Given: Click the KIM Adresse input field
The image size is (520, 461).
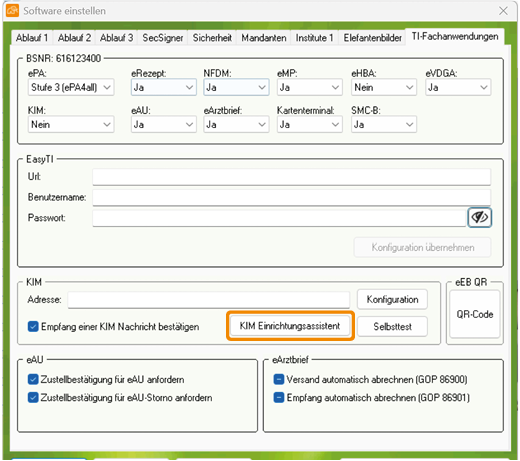Looking at the screenshot, I should [209, 300].
